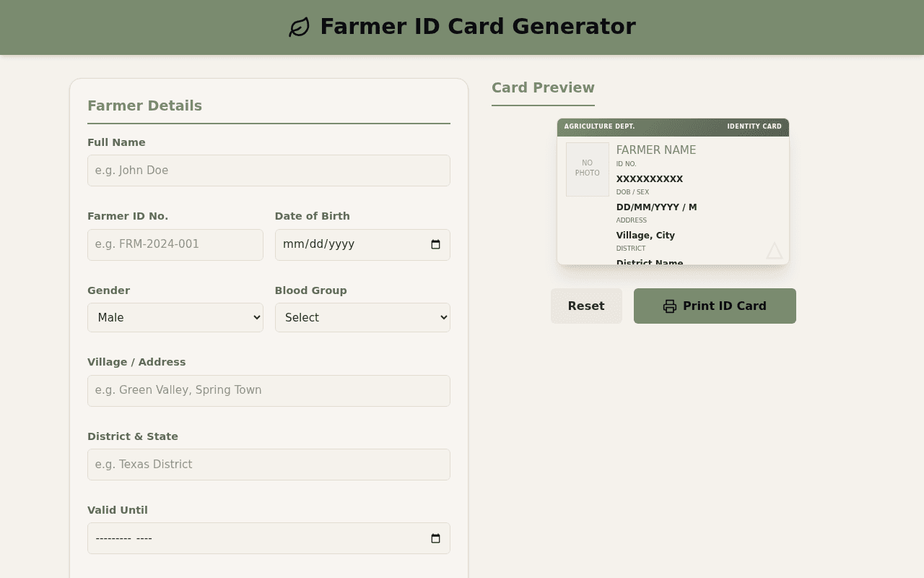Click the Reset button

pyautogui.click(x=586, y=306)
